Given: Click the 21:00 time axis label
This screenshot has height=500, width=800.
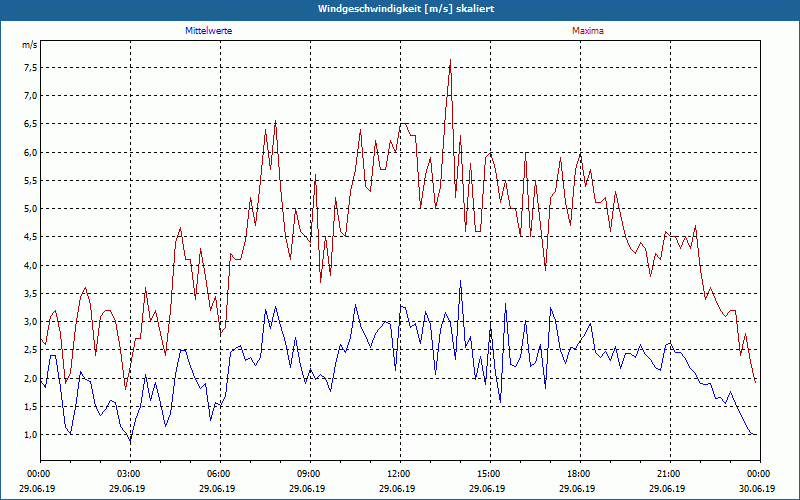Looking at the screenshot, I should click(670, 474).
